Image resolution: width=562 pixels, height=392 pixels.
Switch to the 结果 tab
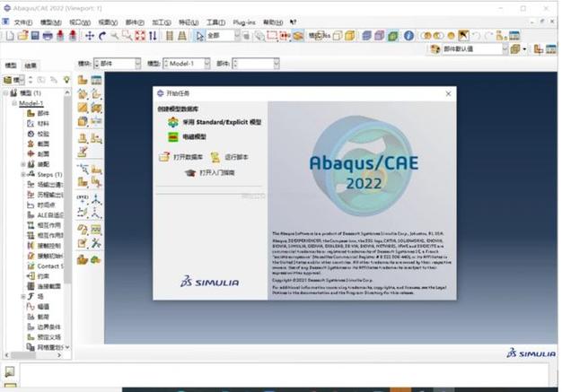[x=31, y=65]
